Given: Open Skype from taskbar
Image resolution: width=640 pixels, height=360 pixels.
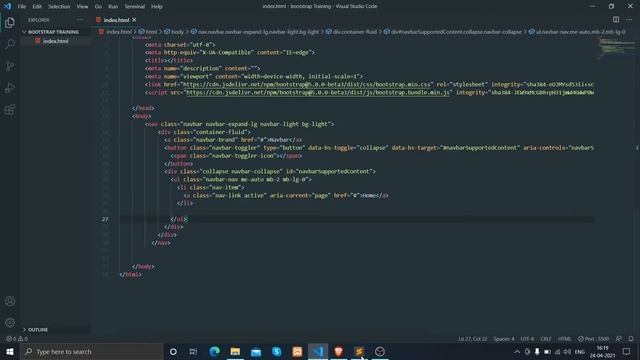Looking at the screenshot, I should [277, 351].
